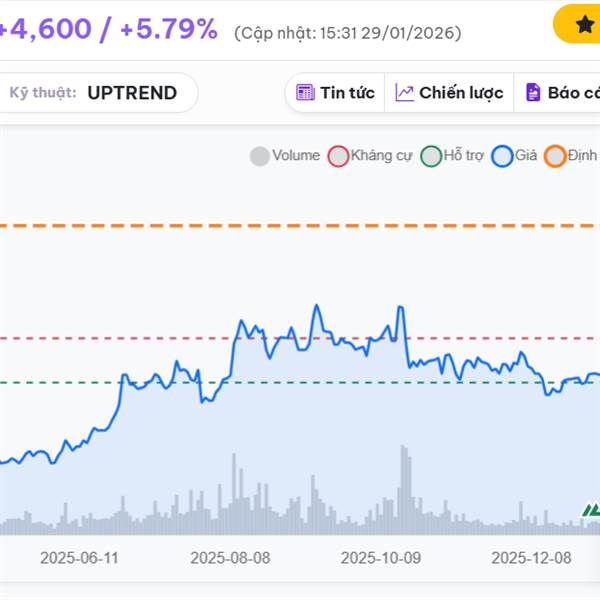
Task: Toggle the Giá price series
Action: pos(515,156)
